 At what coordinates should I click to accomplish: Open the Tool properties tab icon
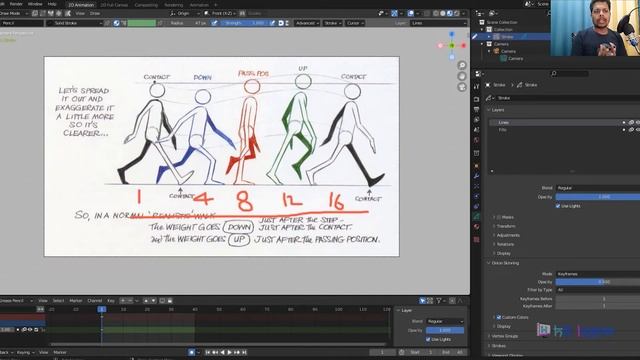tap(476, 87)
